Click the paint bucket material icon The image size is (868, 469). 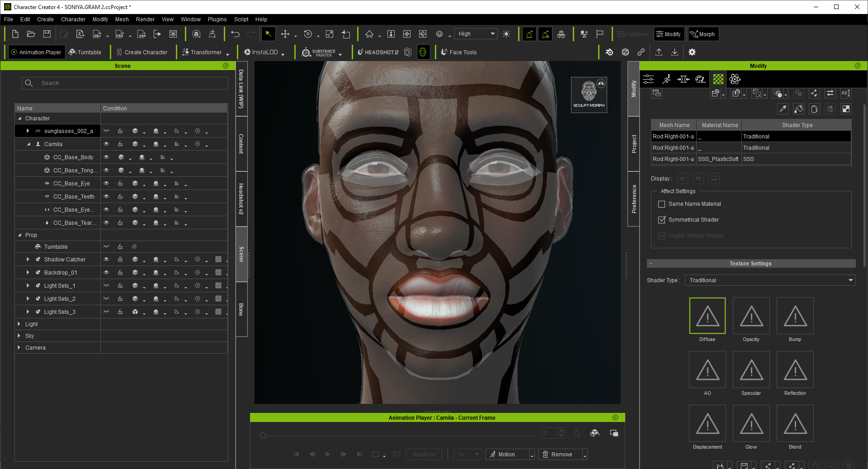799,109
